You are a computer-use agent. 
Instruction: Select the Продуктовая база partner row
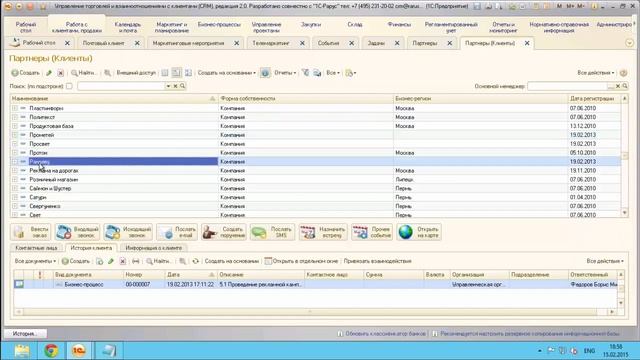pyautogui.click(x=316, y=126)
